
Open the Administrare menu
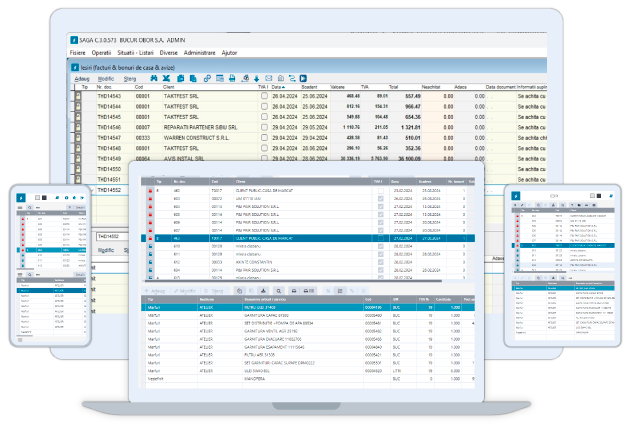click(x=200, y=50)
